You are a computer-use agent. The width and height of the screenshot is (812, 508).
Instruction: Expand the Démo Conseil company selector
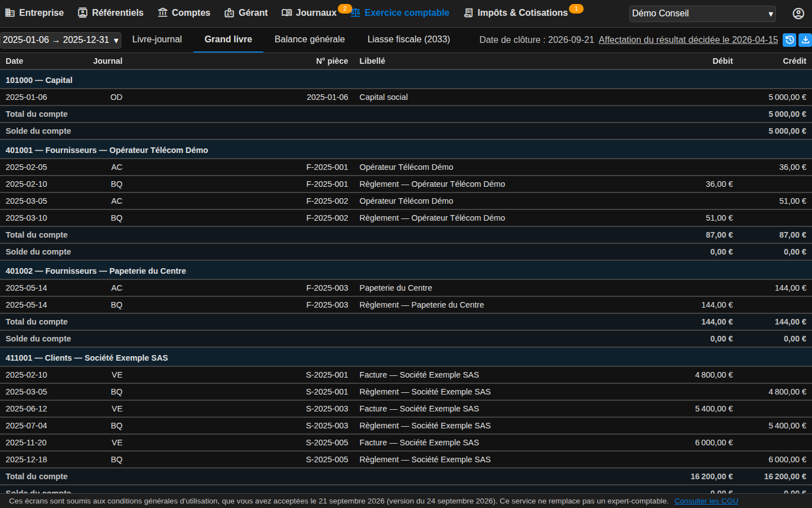[703, 14]
